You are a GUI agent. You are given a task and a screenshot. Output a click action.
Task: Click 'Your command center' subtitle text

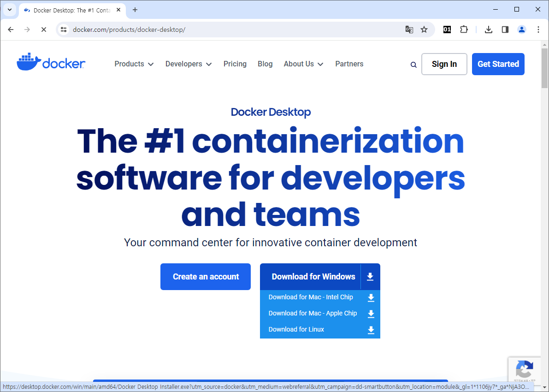270,243
